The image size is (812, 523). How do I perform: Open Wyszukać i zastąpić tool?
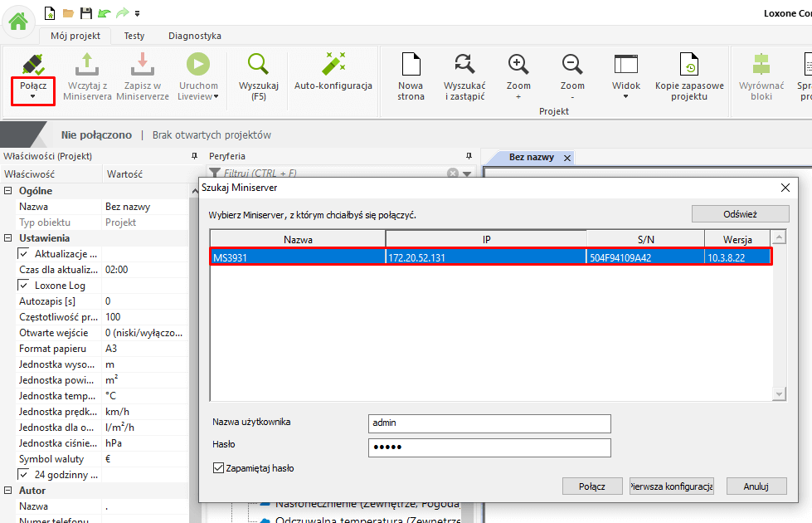click(x=464, y=66)
